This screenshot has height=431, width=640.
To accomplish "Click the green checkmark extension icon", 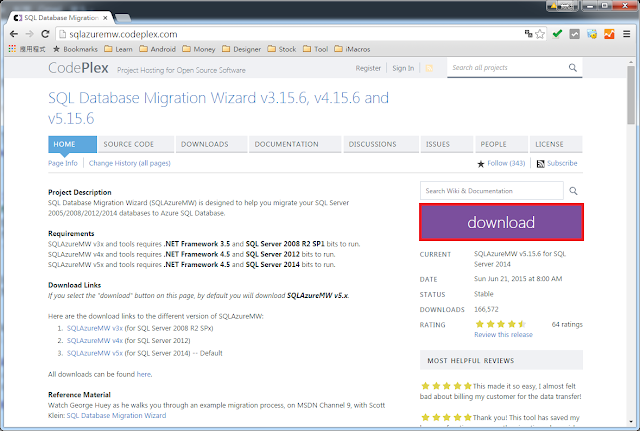I will [x=557, y=34].
